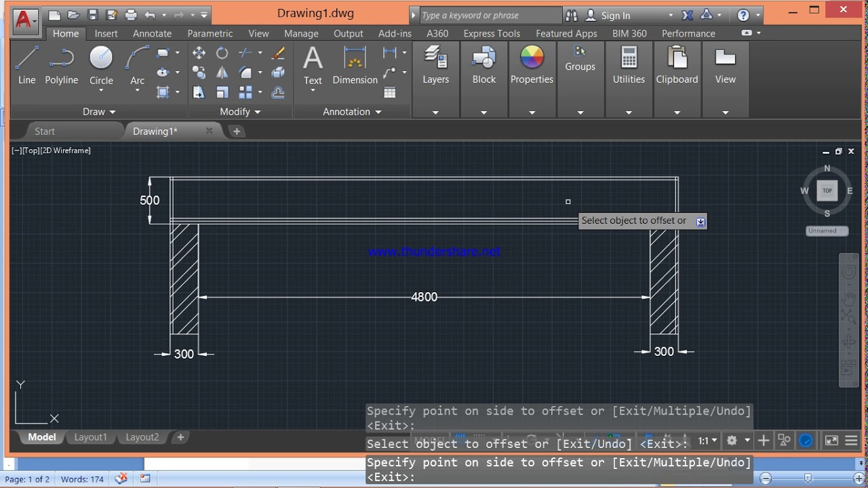Image resolution: width=868 pixels, height=488 pixels.
Task: Open the Clipboard panel button
Action: 677,66
